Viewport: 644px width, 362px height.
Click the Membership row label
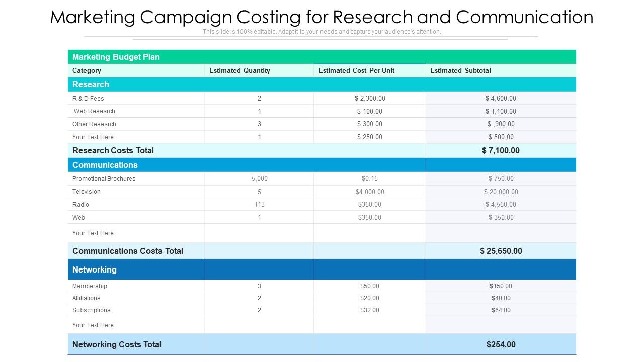(x=90, y=286)
